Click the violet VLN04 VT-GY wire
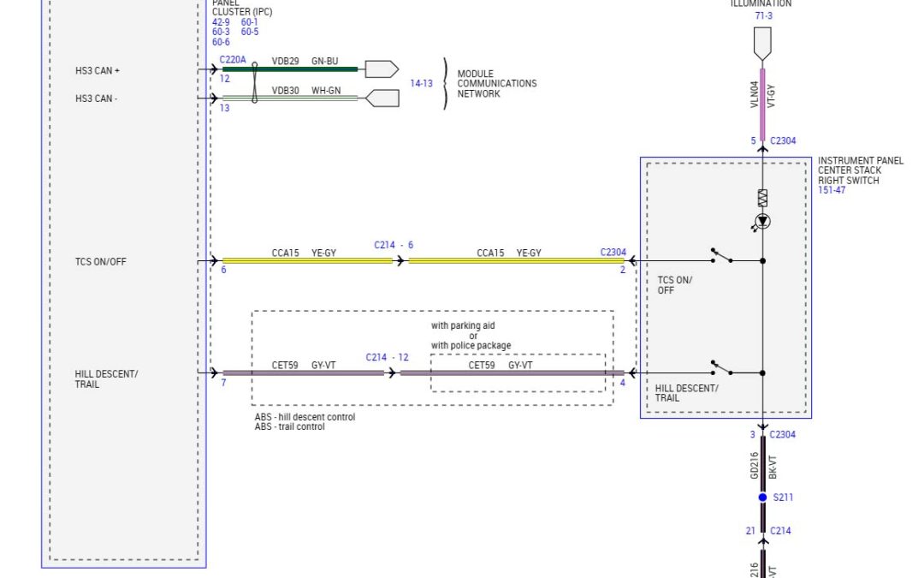 [762, 101]
